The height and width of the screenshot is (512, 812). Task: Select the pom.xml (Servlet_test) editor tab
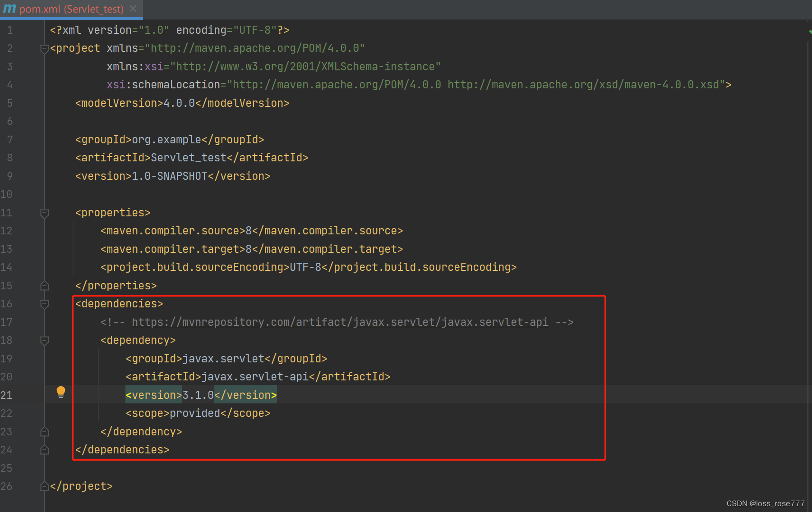tap(71, 9)
